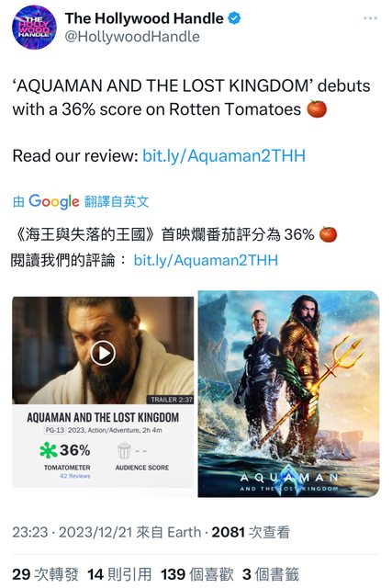Viewport: 392px width, 588px height.
Task: Open the bit.ly/Aquaman2THH link in original tweet
Action: pos(224,155)
